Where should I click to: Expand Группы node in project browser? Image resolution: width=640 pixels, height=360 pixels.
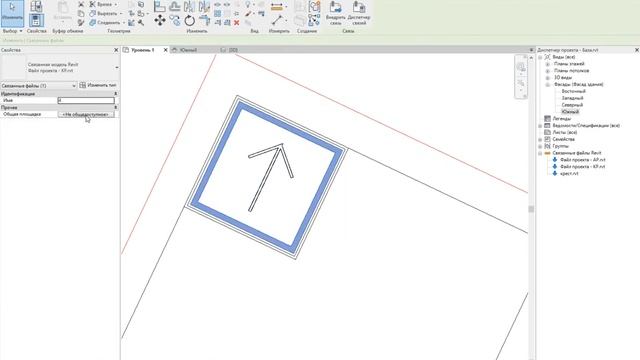[x=540, y=146]
